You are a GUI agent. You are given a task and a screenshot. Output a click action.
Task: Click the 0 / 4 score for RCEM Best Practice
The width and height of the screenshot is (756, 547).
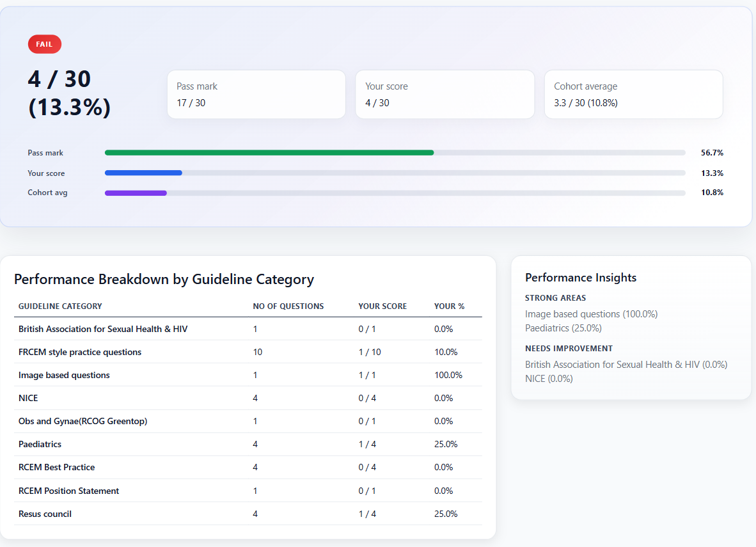click(x=367, y=468)
